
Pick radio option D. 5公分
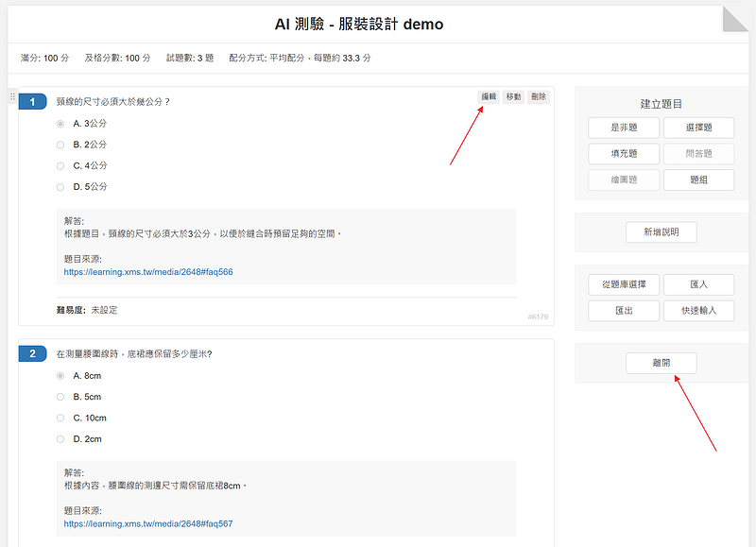(x=60, y=186)
